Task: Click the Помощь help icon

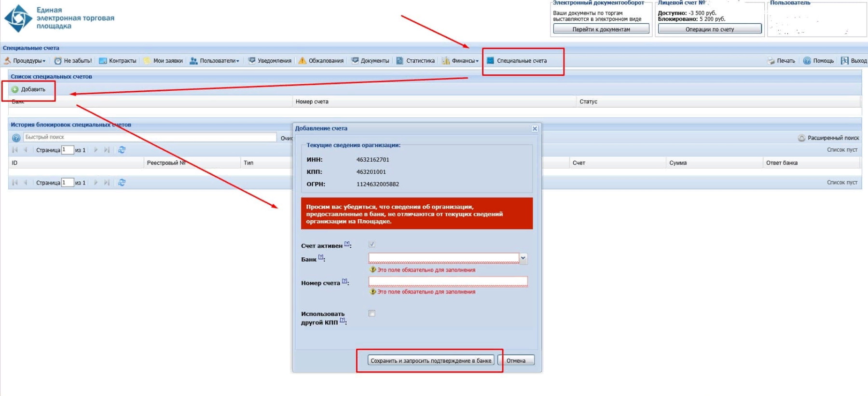Action: coord(807,61)
